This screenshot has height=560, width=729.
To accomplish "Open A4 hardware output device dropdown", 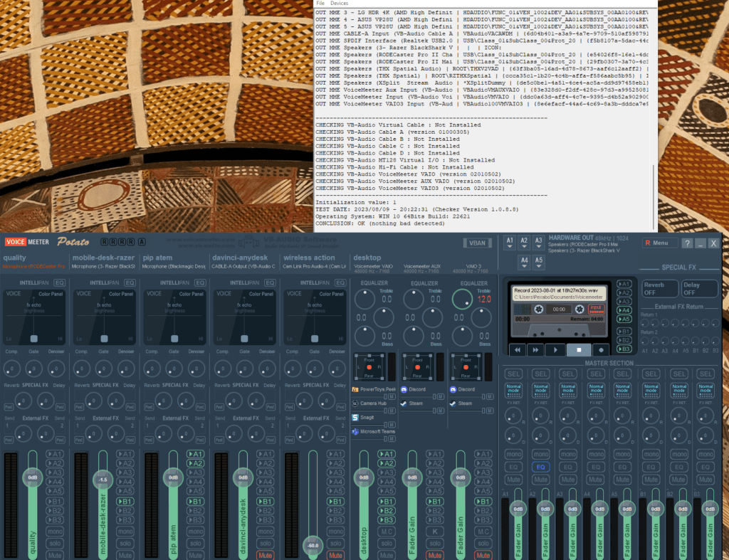I will (524, 263).
